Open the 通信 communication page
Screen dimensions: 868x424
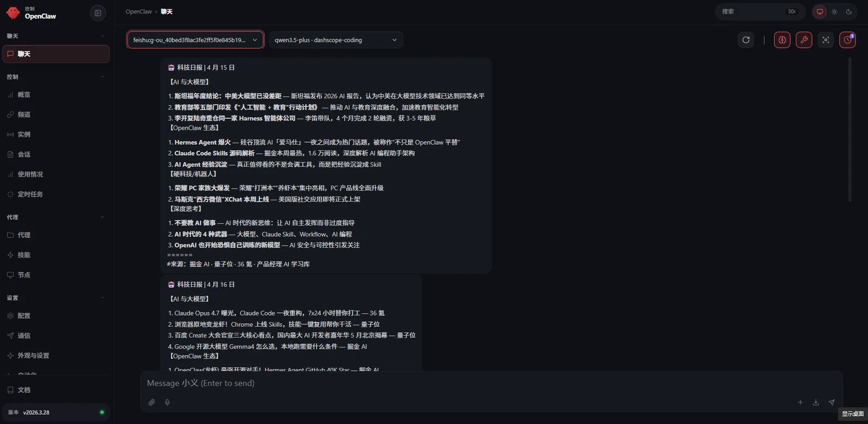(x=56, y=336)
